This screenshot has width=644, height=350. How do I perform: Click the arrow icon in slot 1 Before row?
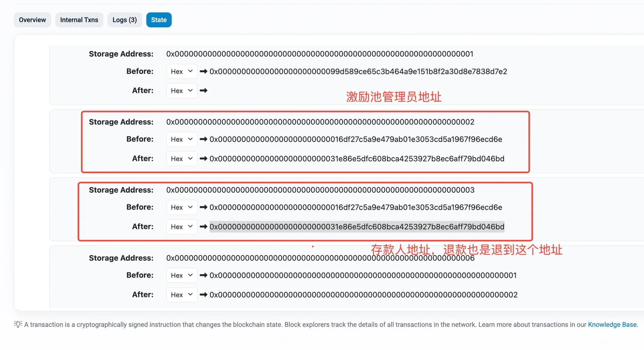click(203, 71)
